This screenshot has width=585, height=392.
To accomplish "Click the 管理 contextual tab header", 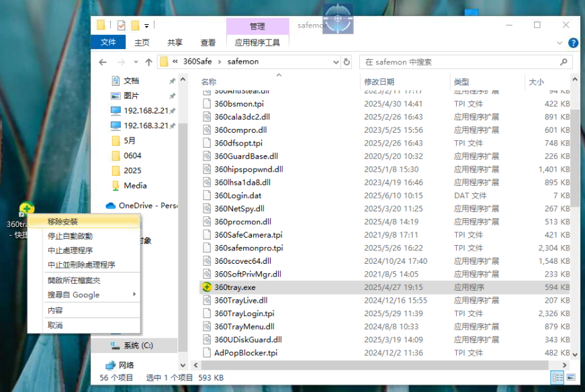I will tap(257, 26).
